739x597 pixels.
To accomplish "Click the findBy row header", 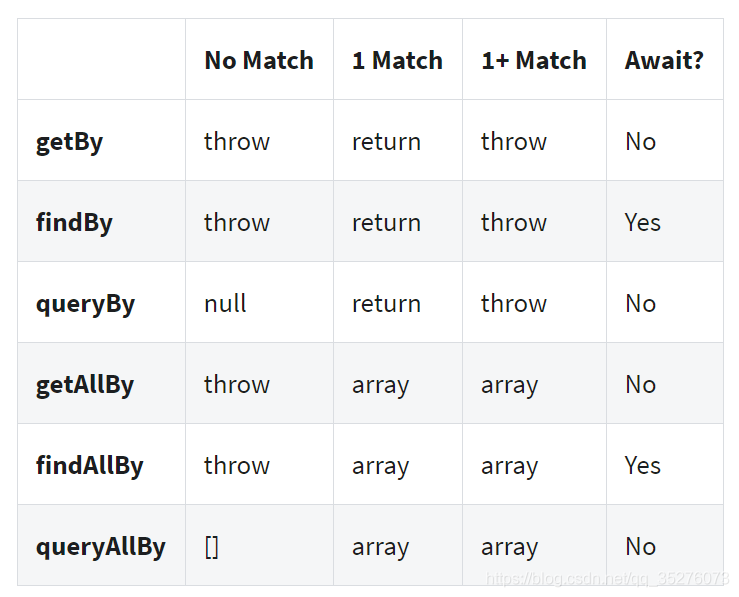I will click(x=74, y=222).
